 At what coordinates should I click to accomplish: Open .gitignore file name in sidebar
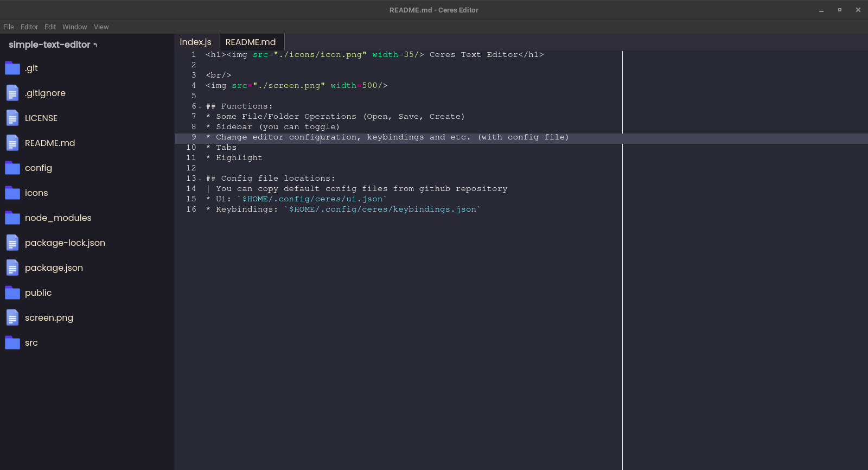point(46,93)
